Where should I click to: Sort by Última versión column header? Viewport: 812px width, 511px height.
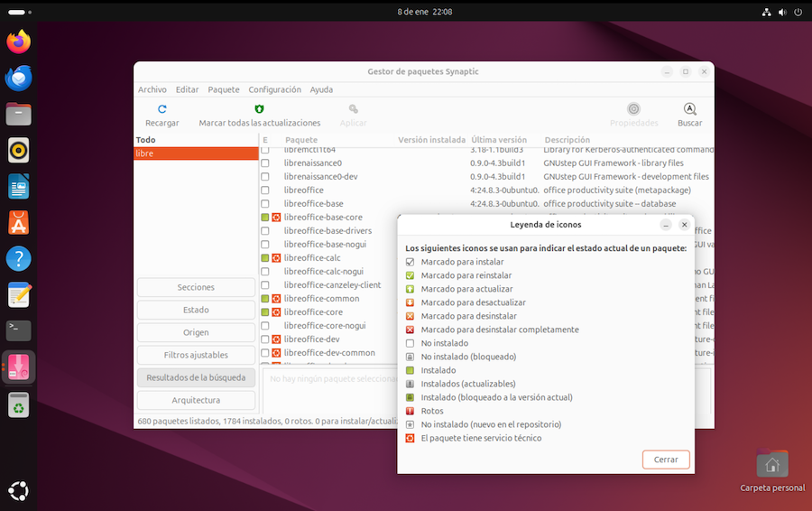pyautogui.click(x=499, y=140)
